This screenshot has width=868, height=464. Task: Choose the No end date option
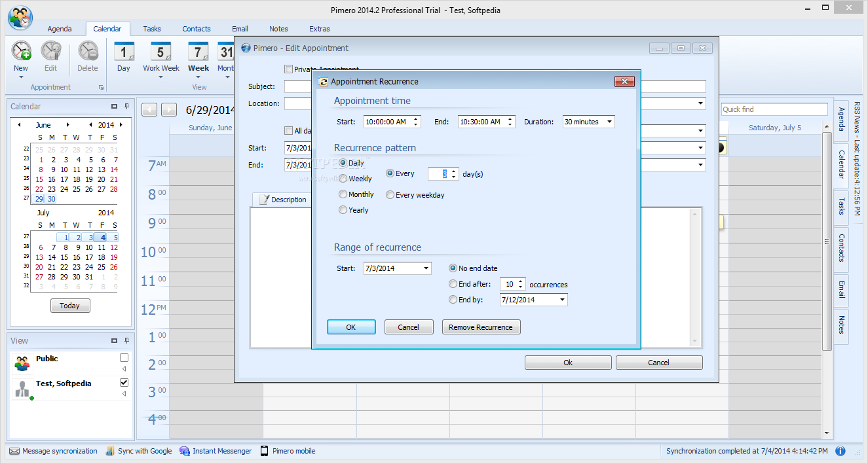point(453,268)
